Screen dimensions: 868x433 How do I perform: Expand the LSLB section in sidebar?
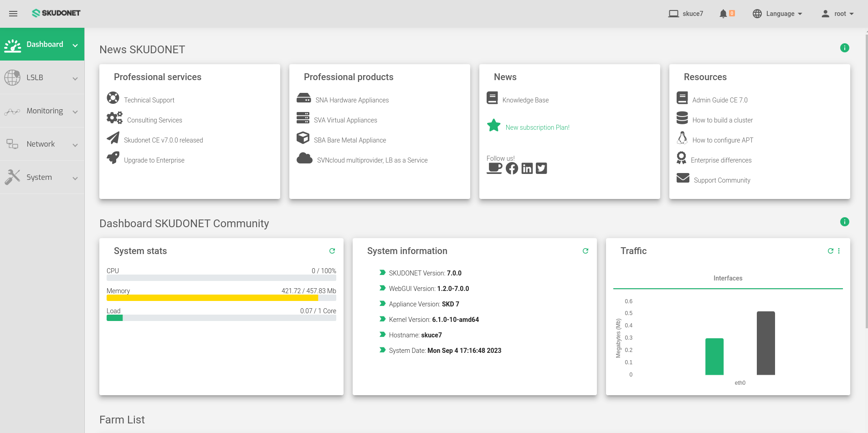pyautogui.click(x=42, y=77)
